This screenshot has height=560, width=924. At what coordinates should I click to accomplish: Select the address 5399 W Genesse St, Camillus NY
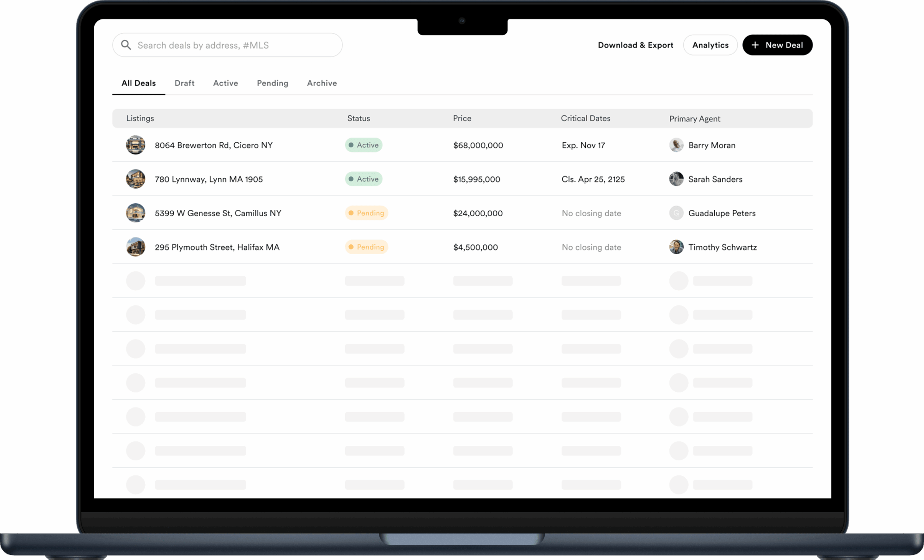click(x=218, y=213)
